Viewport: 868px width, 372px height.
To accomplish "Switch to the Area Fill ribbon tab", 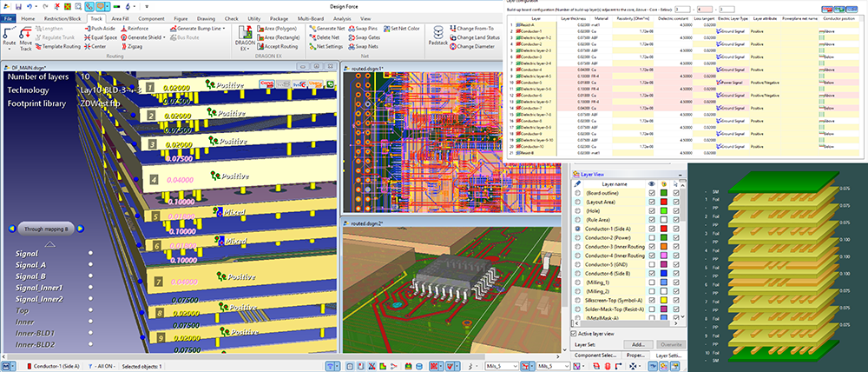I will pos(119,17).
